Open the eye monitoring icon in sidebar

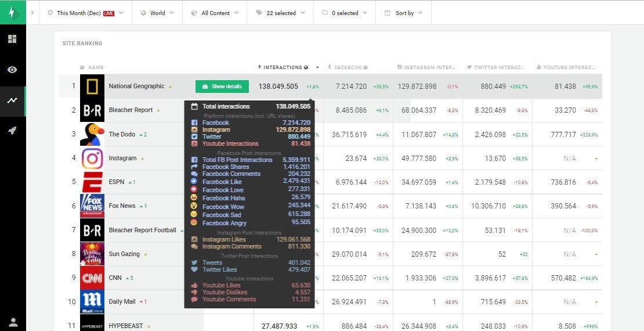click(12, 70)
